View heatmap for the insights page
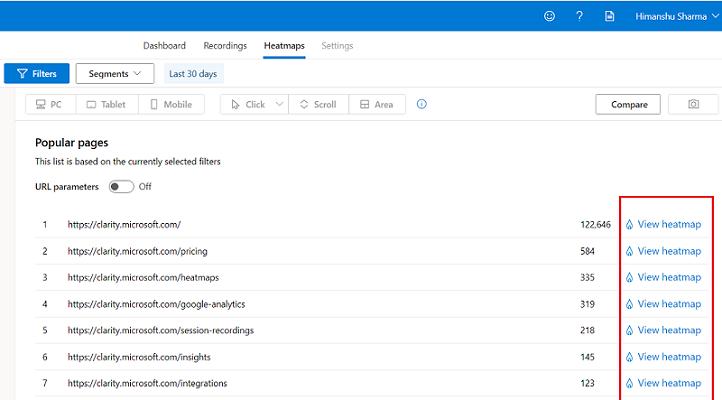This screenshot has height=400, width=722. coord(663,357)
